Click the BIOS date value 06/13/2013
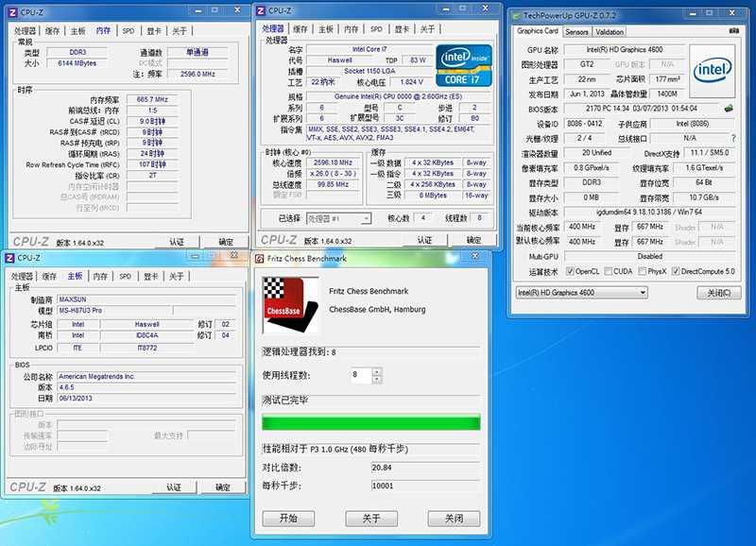Screen dimensions: 756x546 point(146,398)
